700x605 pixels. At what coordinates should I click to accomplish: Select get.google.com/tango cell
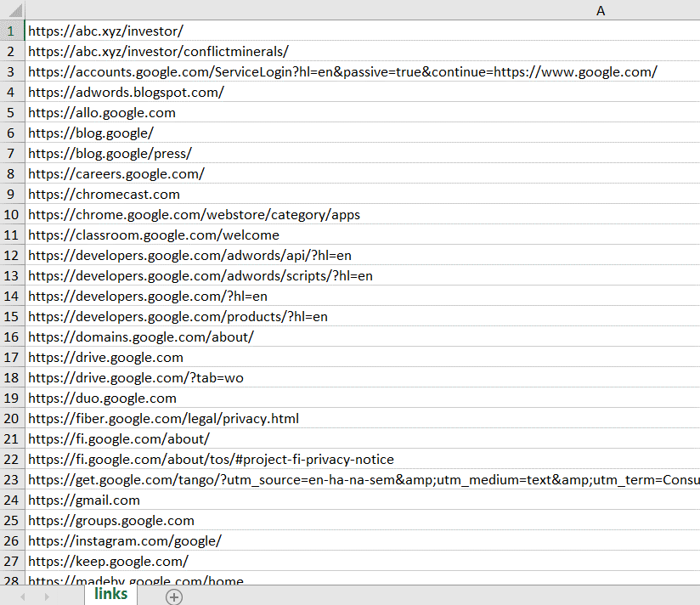[x=363, y=479]
